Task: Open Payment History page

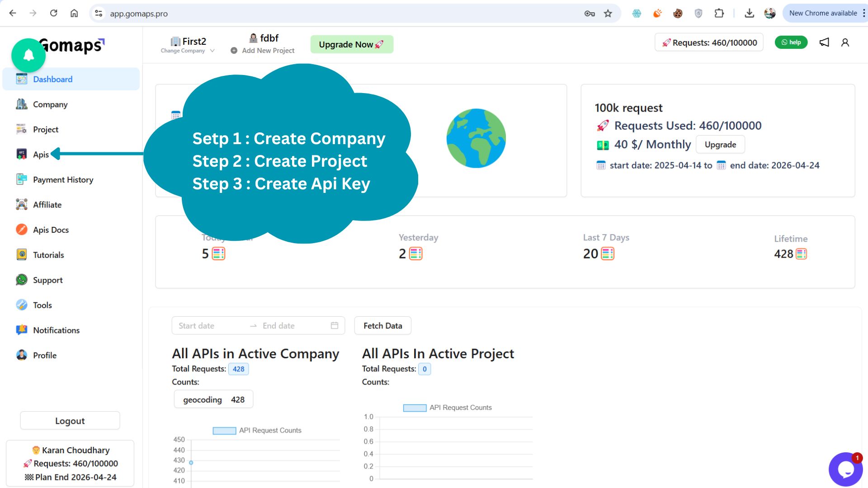Action: 71,180
